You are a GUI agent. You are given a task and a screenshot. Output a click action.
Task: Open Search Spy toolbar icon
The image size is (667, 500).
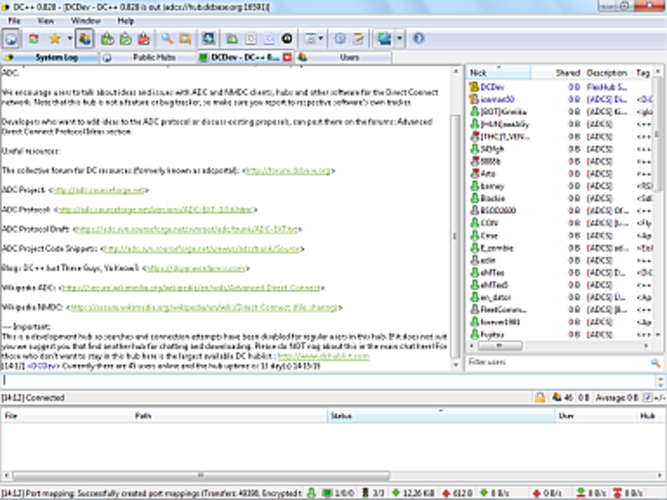pos(208,39)
